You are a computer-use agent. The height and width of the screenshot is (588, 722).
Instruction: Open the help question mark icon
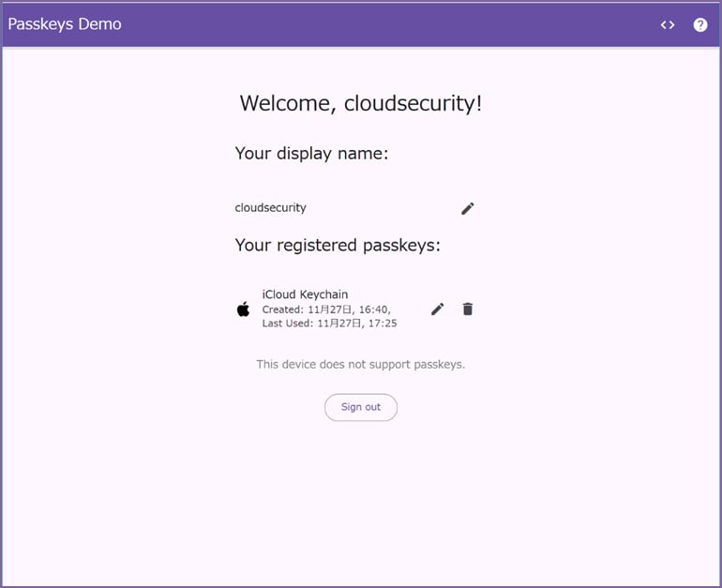tap(699, 25)
